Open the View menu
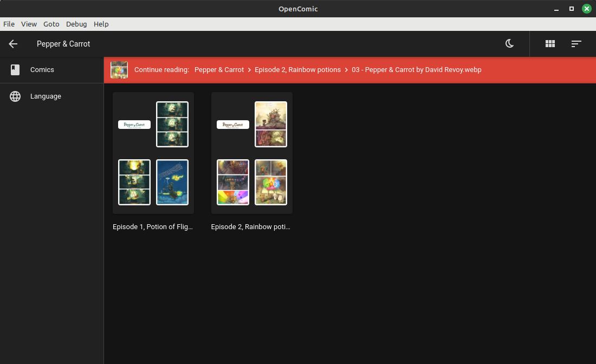Image resolution: width=596 pixels, height=364 pixels. pyautogui.click(x=29, y=24)
